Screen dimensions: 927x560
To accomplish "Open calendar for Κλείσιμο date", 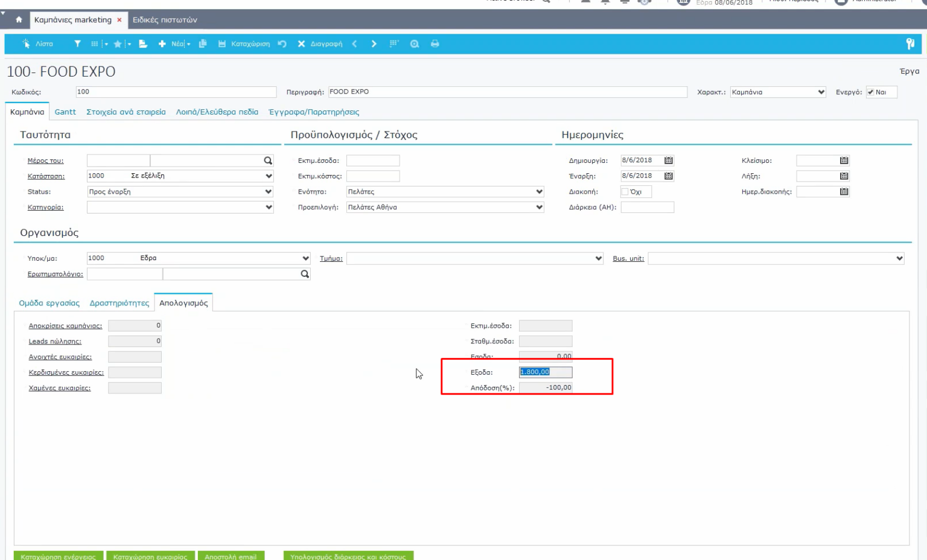I will [x=844, y=161].
